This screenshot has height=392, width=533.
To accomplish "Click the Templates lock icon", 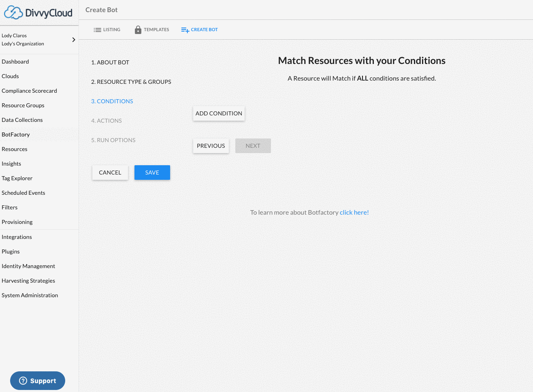I will click(x=138, y=30).
